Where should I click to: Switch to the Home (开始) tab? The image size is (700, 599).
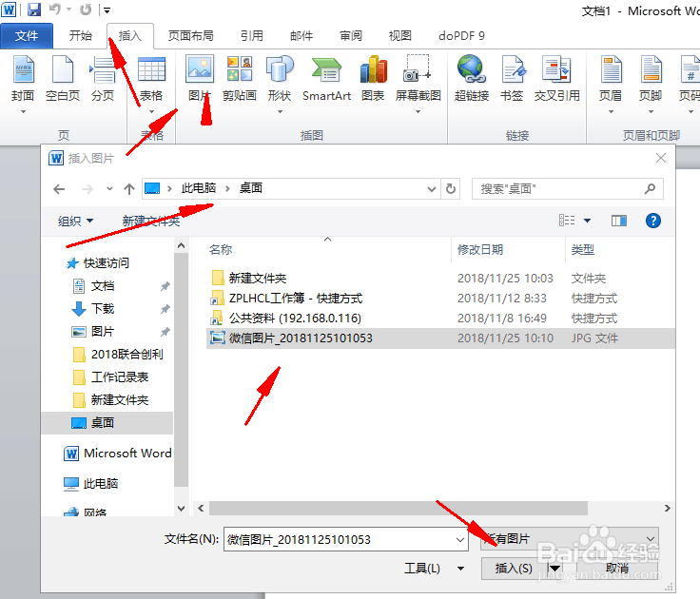(x=80, y=36)
